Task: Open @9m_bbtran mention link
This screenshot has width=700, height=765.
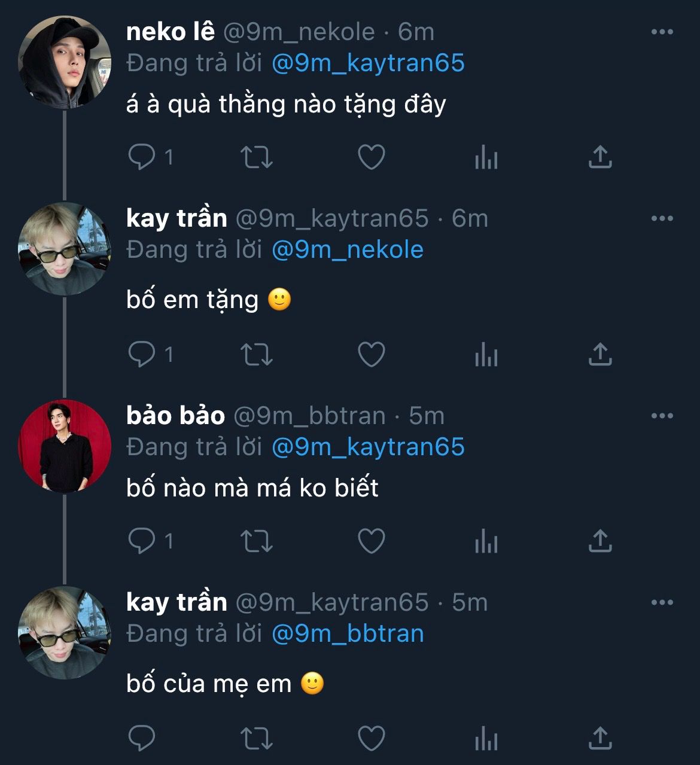Action: [347, 633]
